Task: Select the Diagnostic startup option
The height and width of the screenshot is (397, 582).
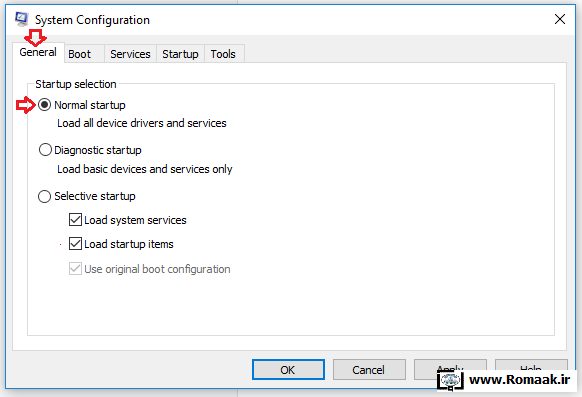Action: (45, 150)
